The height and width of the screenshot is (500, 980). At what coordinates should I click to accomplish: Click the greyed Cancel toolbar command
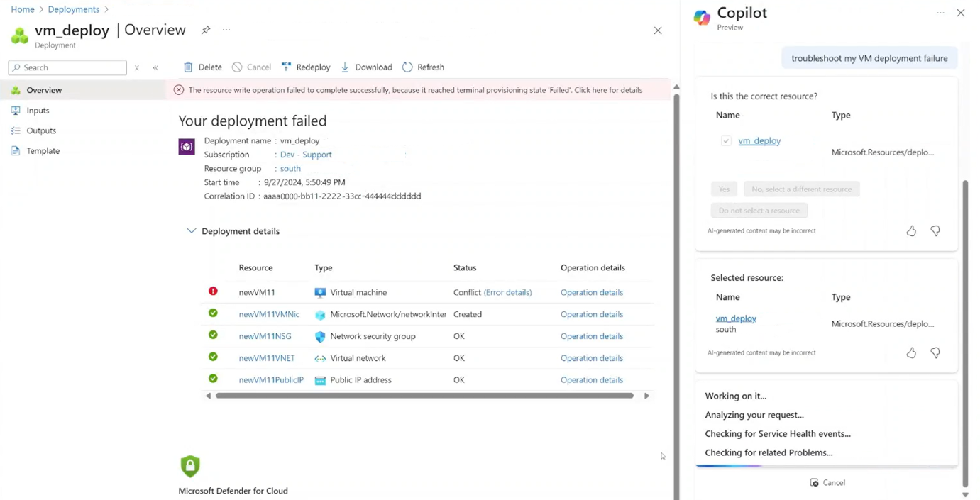tap(251, 67)
